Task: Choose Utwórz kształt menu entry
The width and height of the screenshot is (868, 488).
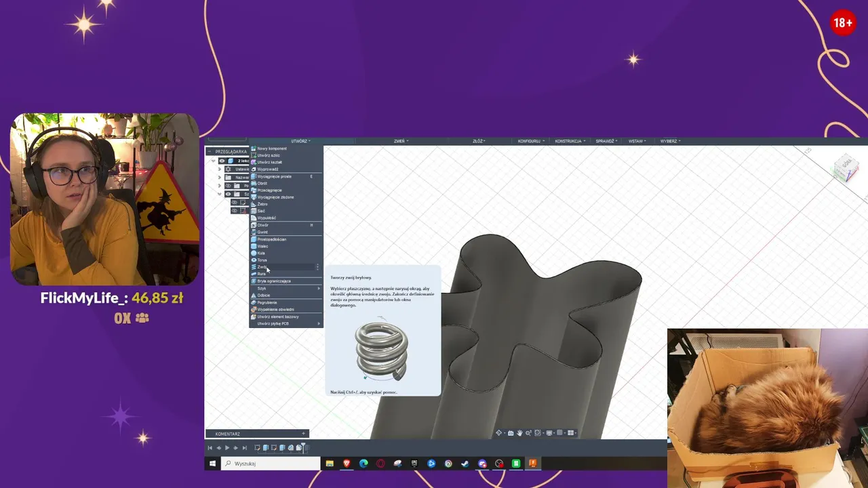Action: (286, 162)
